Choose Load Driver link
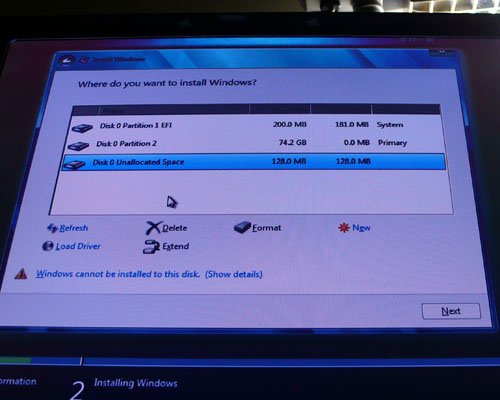This screenshot has width=500, height=400. pos(78,246)
